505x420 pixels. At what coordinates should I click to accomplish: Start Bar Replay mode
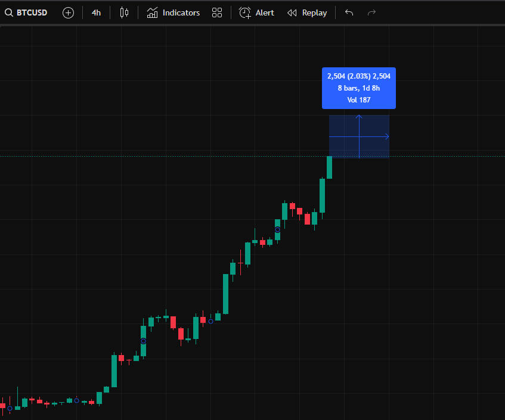(x=307, y=13)
